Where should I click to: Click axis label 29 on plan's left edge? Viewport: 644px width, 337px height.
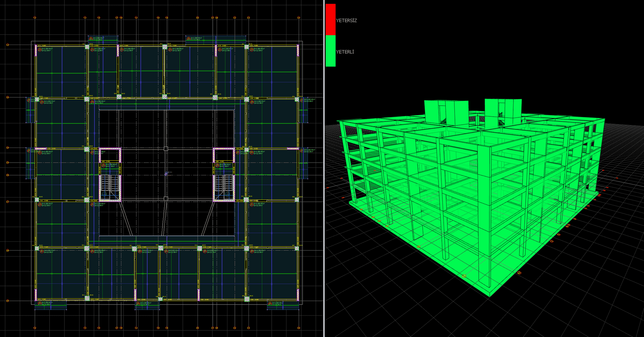[x=8, y=163]
